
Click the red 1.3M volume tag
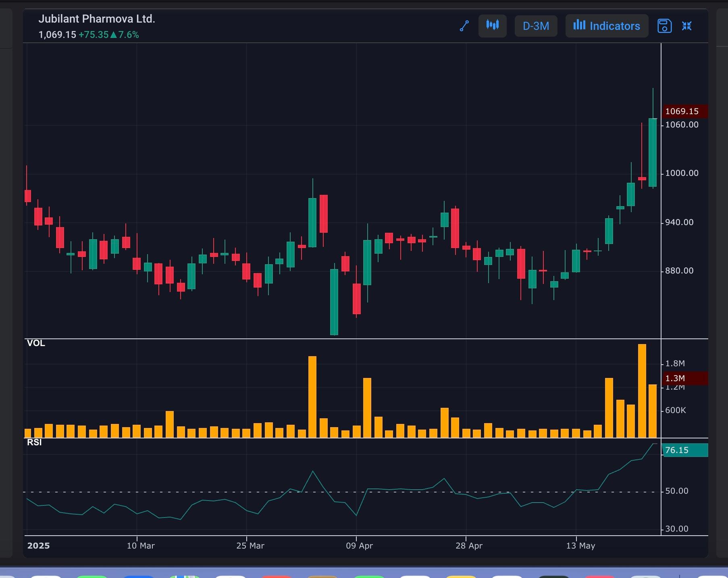point(685,378)
